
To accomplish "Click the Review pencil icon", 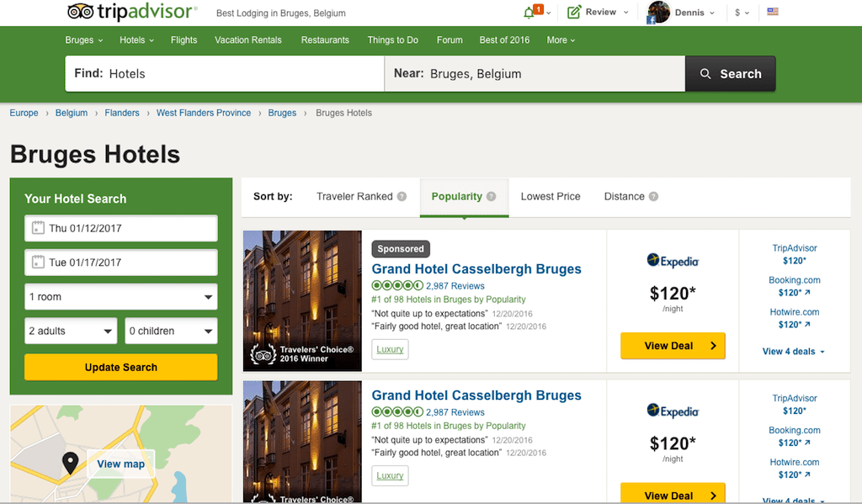I will click(x=572, y=12).
